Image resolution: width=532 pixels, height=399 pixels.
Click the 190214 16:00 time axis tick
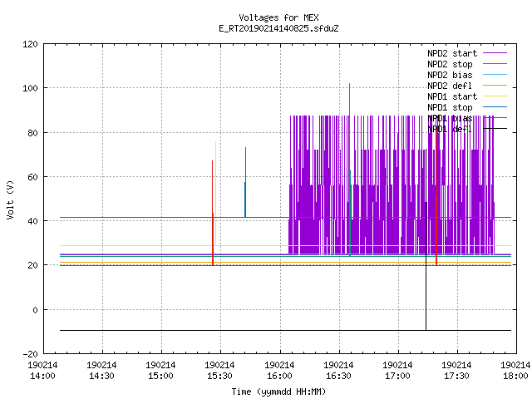click(279, 370)
